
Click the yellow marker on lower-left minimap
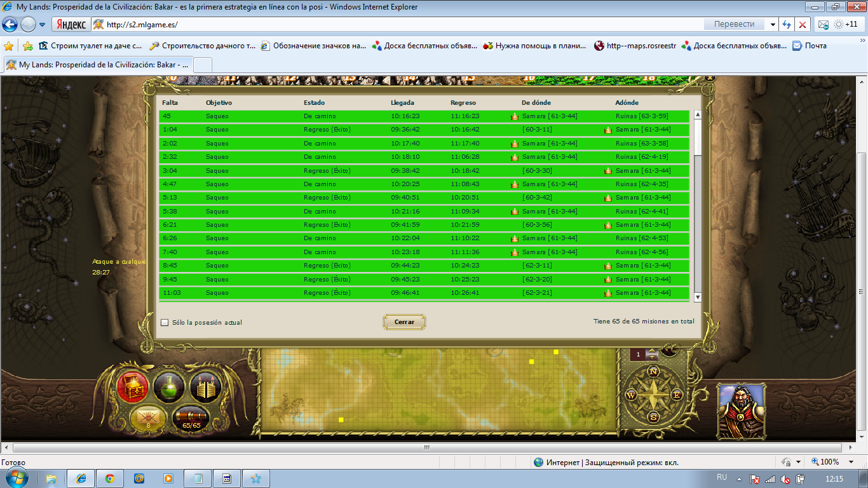point(341,420)
